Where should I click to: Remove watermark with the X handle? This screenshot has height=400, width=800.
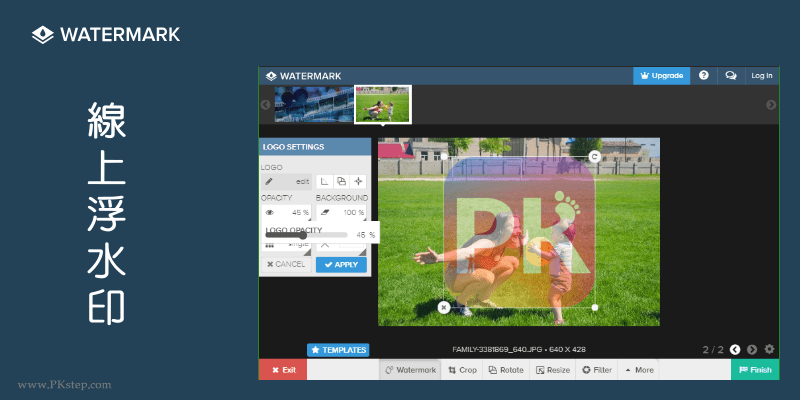pyautogui.click(x=444, y=307)
